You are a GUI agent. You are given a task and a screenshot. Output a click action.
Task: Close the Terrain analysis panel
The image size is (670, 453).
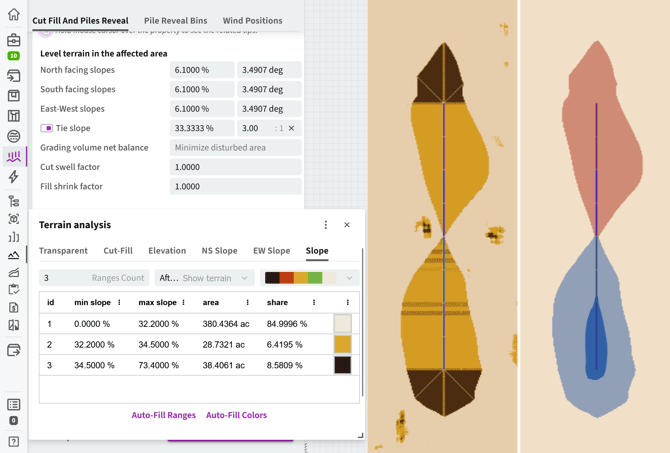pos(347,225)
